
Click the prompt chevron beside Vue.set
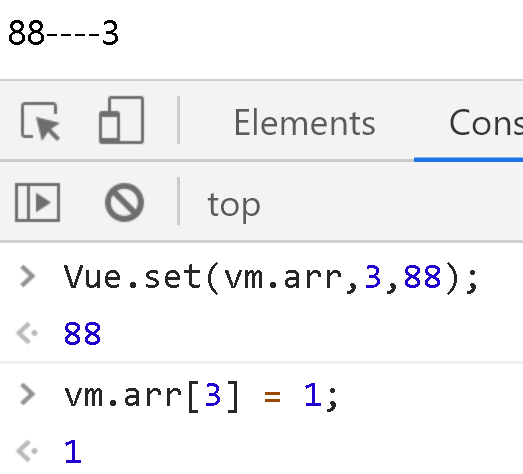[27, 276]
